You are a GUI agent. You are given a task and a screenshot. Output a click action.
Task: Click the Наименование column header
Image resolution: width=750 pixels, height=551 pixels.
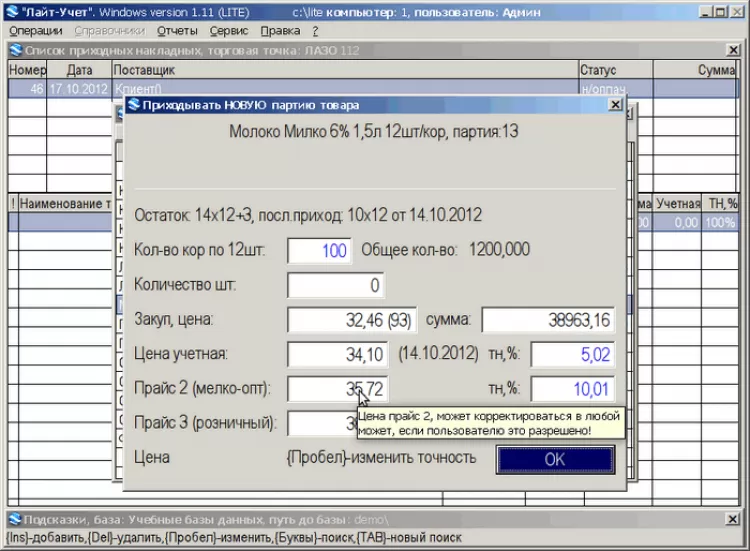[65, 204]
